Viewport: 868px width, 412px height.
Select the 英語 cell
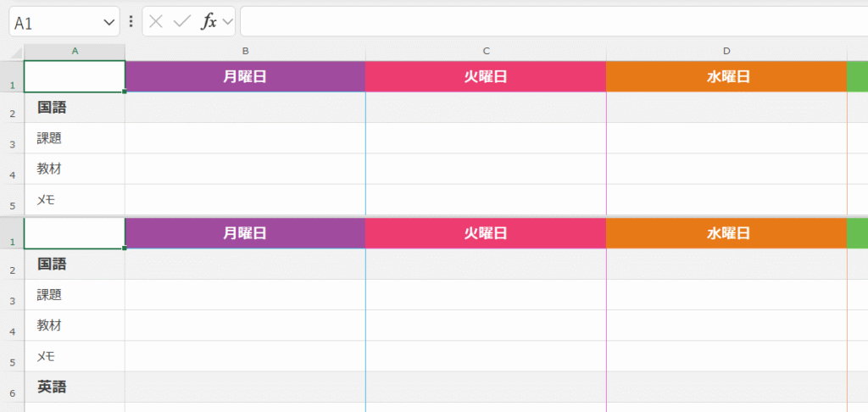(x=75, y=387)
